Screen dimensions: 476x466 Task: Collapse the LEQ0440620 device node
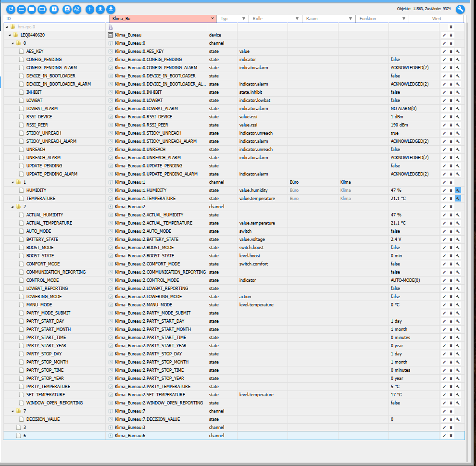point(10,35)
